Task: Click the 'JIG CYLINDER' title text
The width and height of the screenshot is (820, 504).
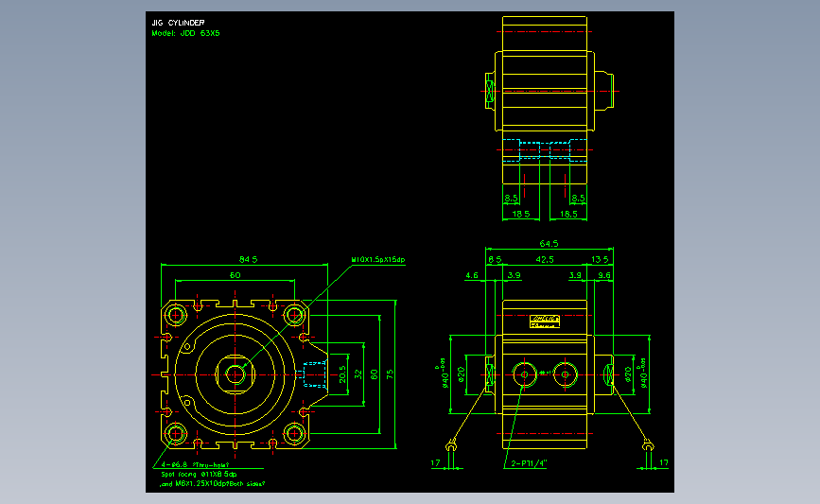Action: (x=178, y=23)
